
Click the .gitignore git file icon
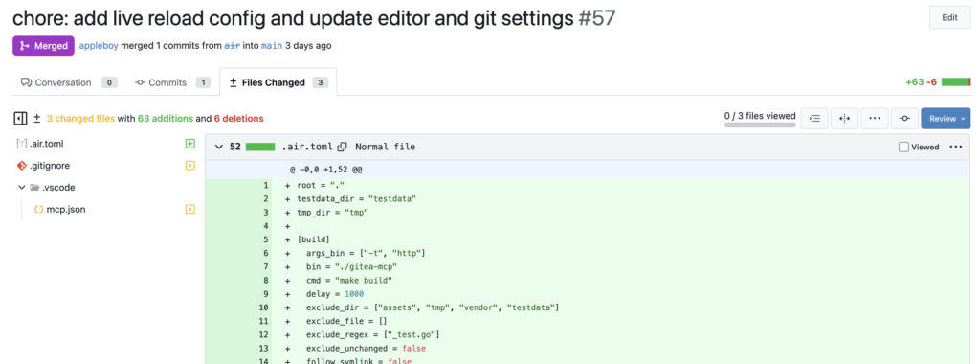point(22,166)
